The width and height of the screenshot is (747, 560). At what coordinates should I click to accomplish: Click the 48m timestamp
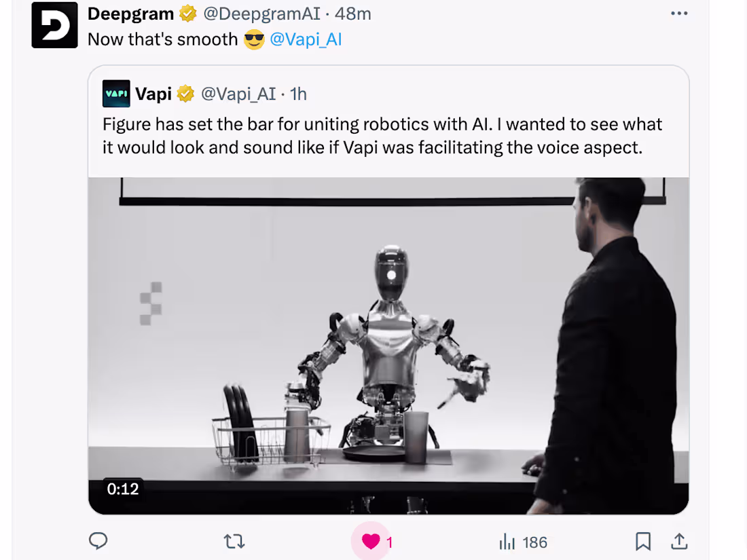[352, 14]
